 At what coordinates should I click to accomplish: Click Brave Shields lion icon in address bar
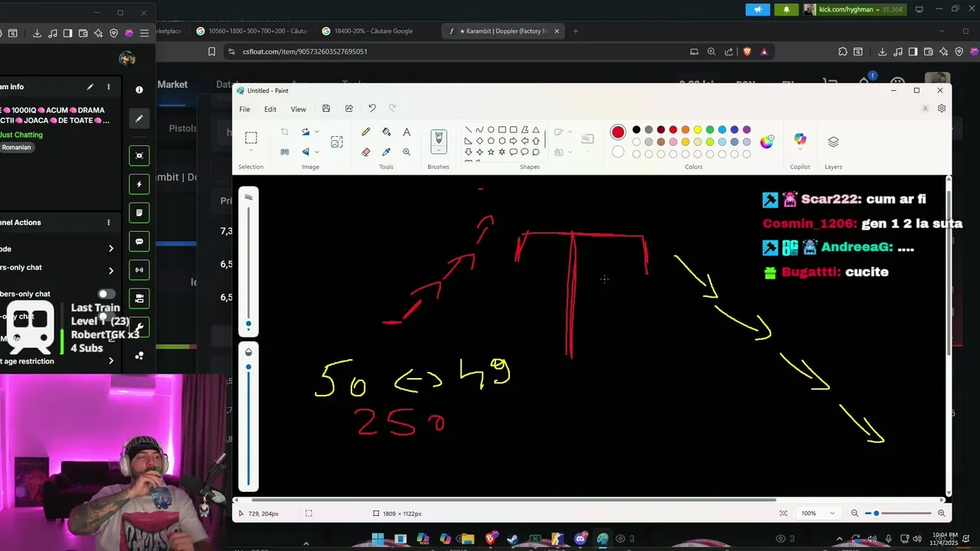click(x=747, y=51)
